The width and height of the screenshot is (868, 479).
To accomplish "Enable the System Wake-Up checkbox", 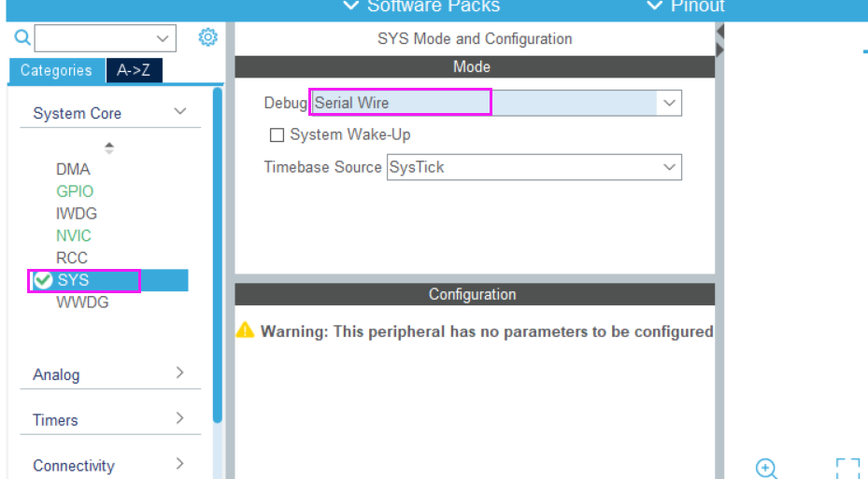I will pyautogui.click(x=277, y=135).
